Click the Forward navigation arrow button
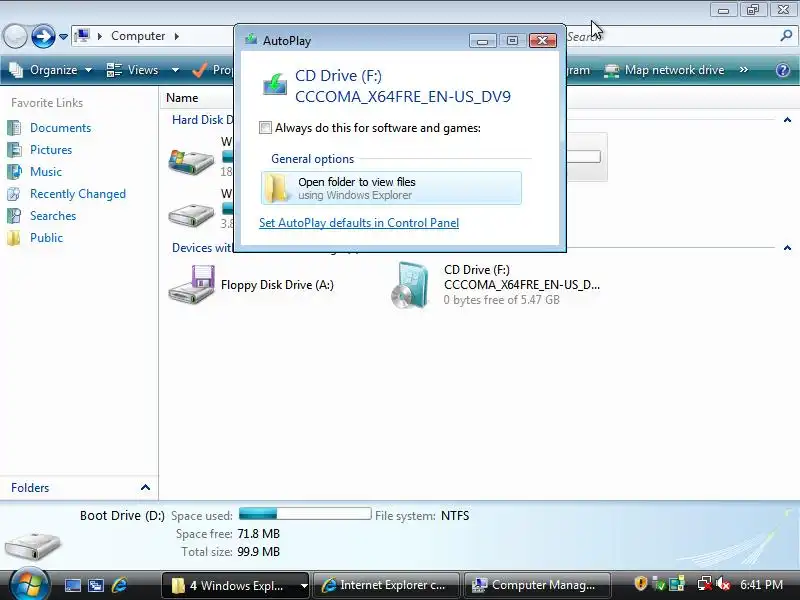 [x=43, y=36]
